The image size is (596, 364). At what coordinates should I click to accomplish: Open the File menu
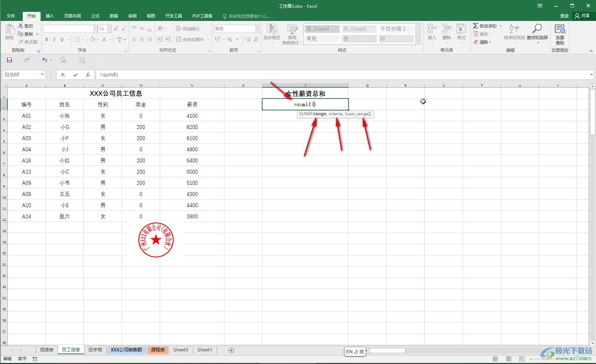pos(11,16)
